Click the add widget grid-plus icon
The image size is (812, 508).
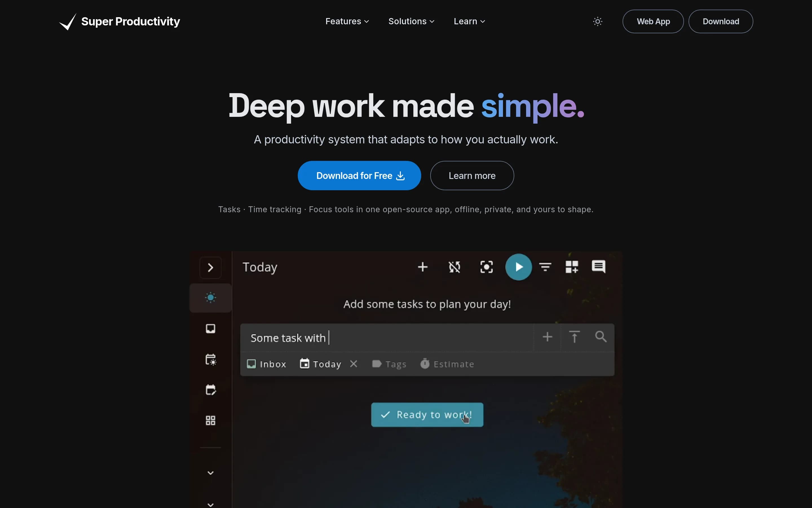[x=572, y=267]
